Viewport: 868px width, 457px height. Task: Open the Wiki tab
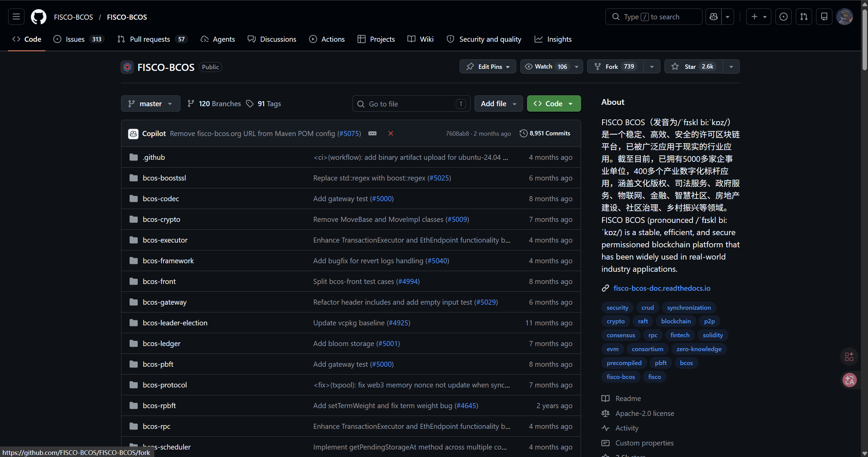420,39
